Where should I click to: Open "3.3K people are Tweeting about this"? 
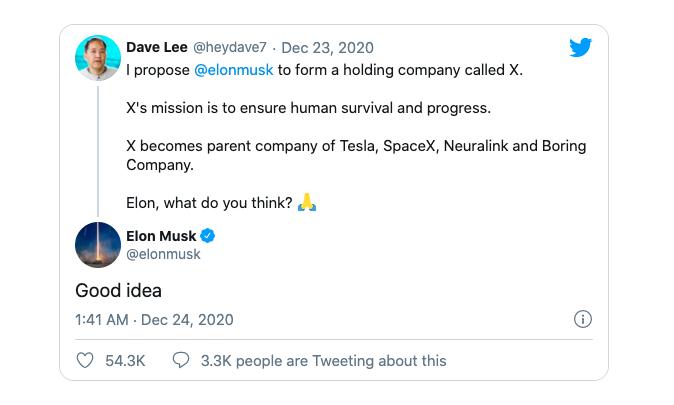323,360
